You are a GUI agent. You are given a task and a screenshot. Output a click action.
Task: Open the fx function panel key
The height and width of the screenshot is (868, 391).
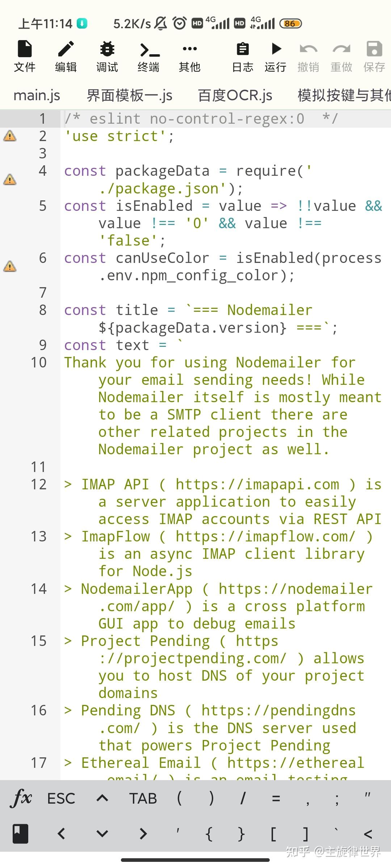point(22,799)
